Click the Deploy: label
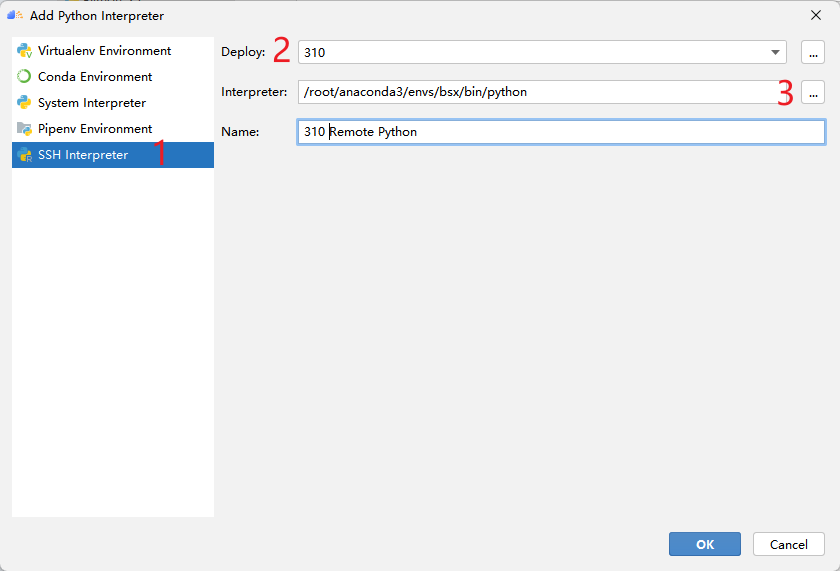This screenshot has width=840, height=571. 243,52
